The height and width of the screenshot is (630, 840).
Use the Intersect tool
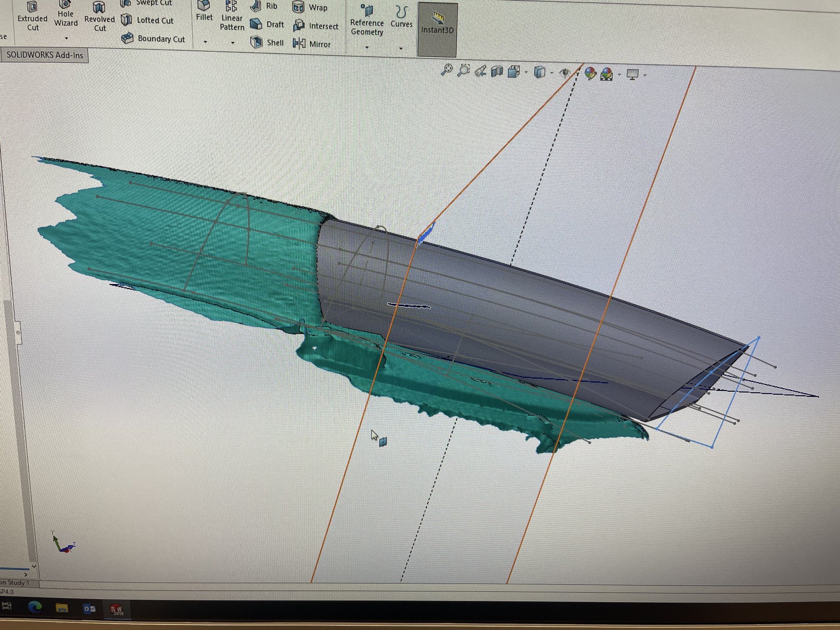315,26
